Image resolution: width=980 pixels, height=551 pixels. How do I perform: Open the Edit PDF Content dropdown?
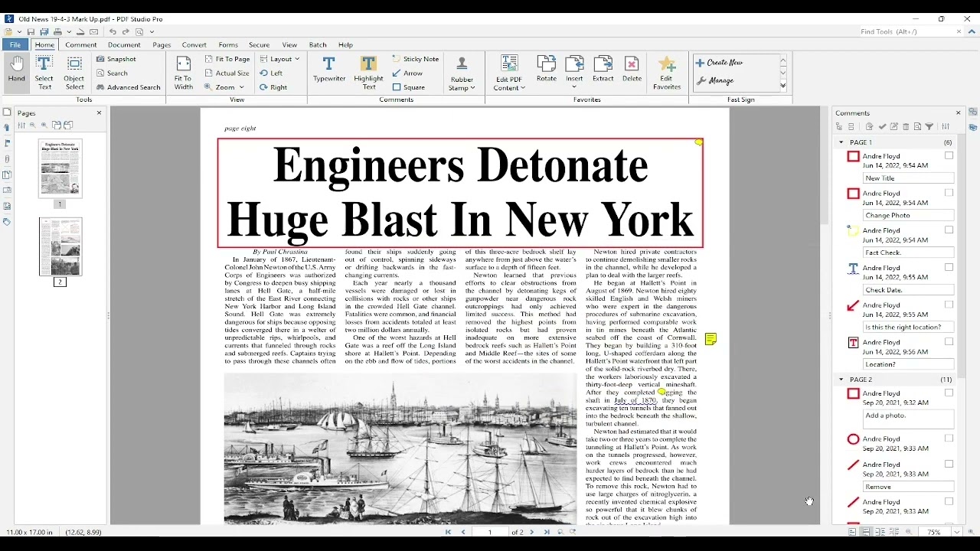point(509,73)
